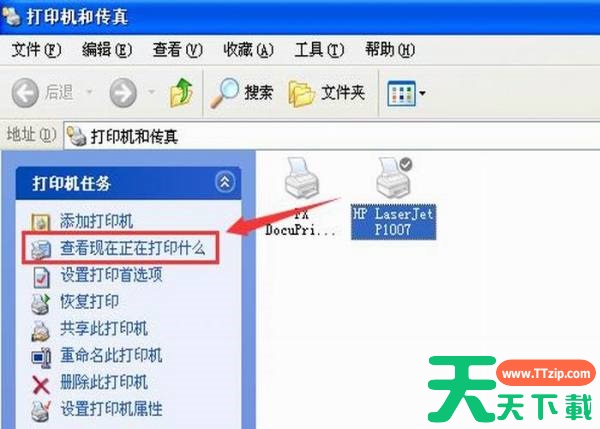Image resolution: width=600 pixels, height=429 pixels.
Task: Open the Back history dropdown arrow
Action: pyautogui.click(x=90, y=92)
